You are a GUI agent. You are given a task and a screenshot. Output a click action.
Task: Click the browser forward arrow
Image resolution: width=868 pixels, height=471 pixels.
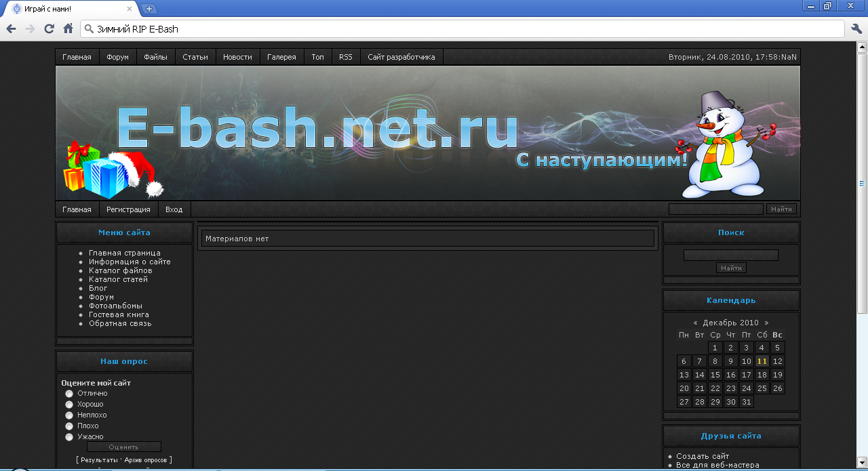30,28
